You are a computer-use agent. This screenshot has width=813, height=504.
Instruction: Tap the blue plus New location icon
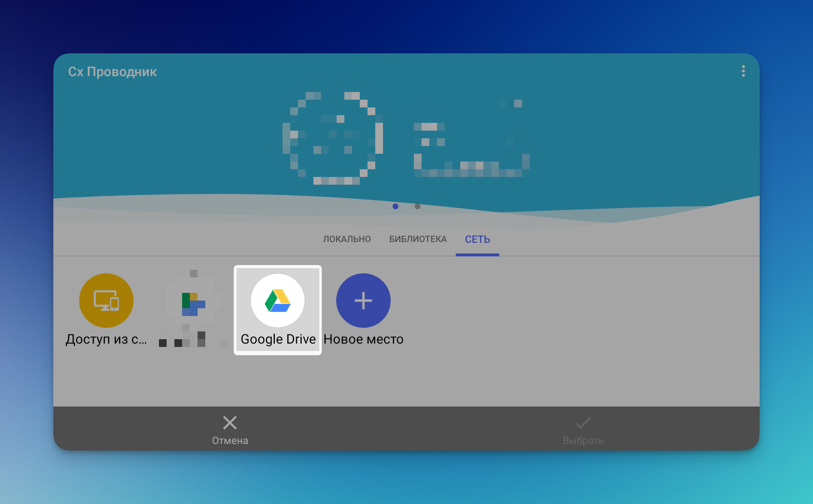(363, 301)
